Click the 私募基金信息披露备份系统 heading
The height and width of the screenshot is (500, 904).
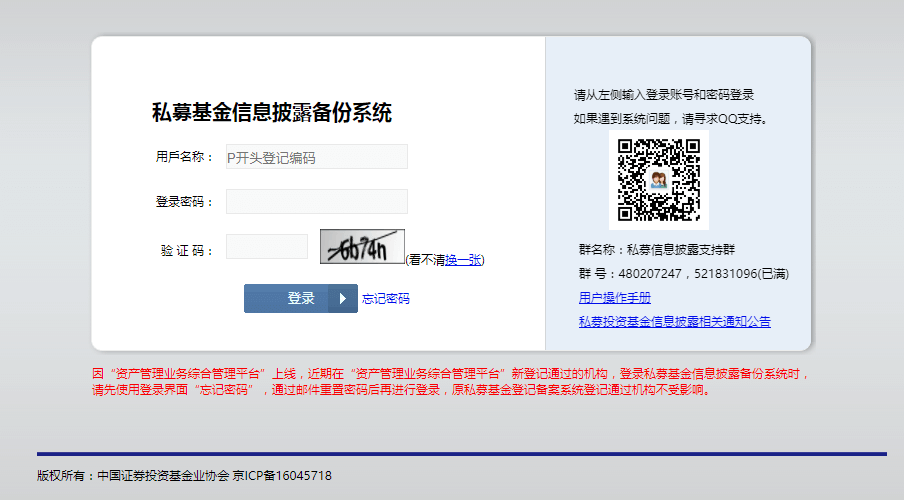pos(271,113)
